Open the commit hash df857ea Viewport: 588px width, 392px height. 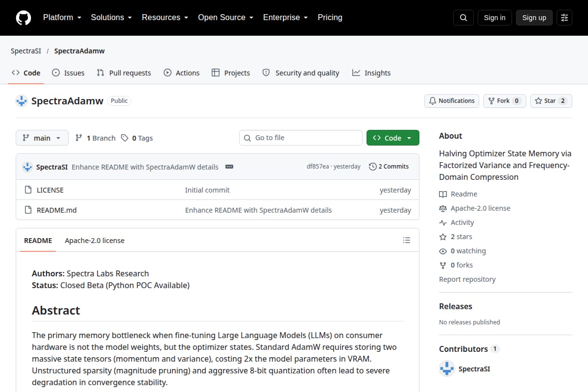pyautogui.click(x=318, y=167)
